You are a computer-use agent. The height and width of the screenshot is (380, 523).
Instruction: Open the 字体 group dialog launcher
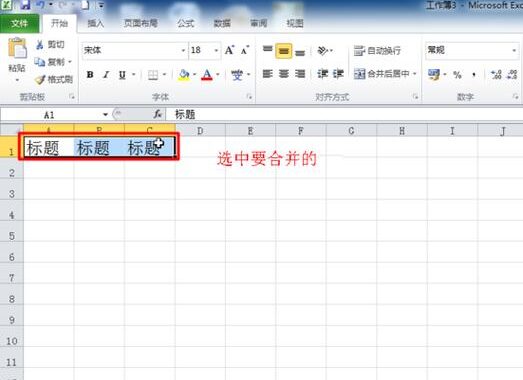(249, 97)
